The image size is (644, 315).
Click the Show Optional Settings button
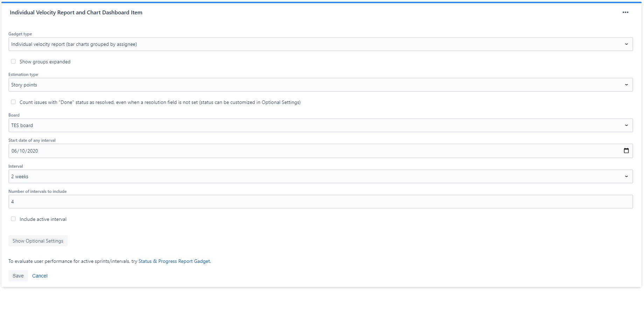click(x=37, y=240)
